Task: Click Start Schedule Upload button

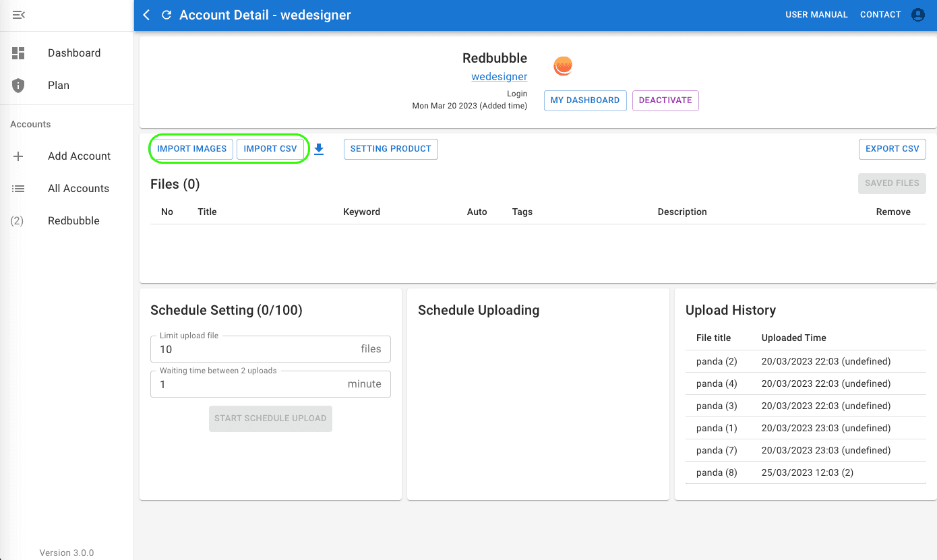Action: [x=270, y=418]
